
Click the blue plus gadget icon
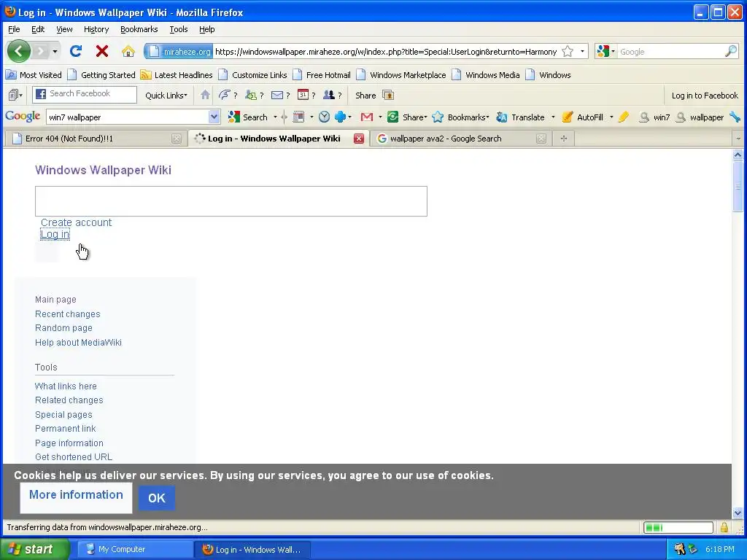(340, 117)
